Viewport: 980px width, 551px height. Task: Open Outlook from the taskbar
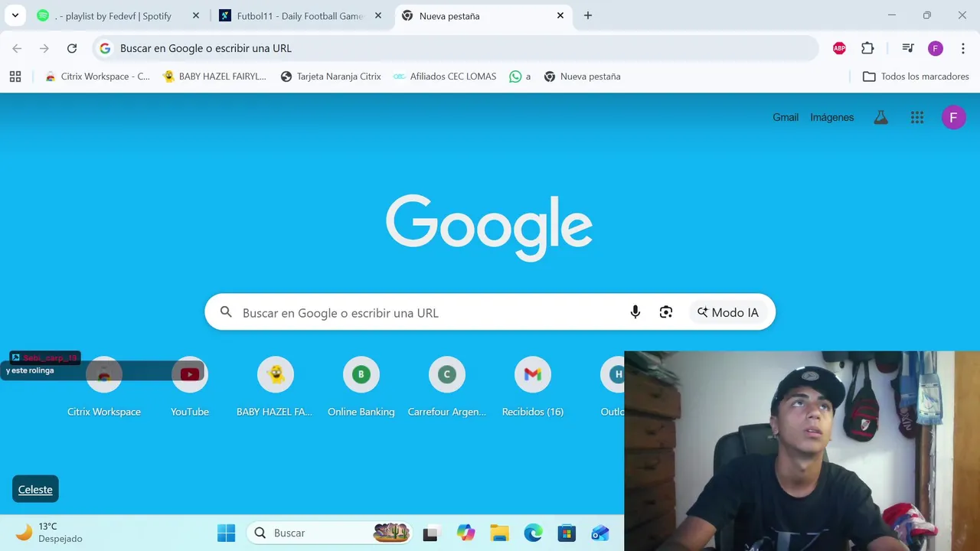[600, 533]
